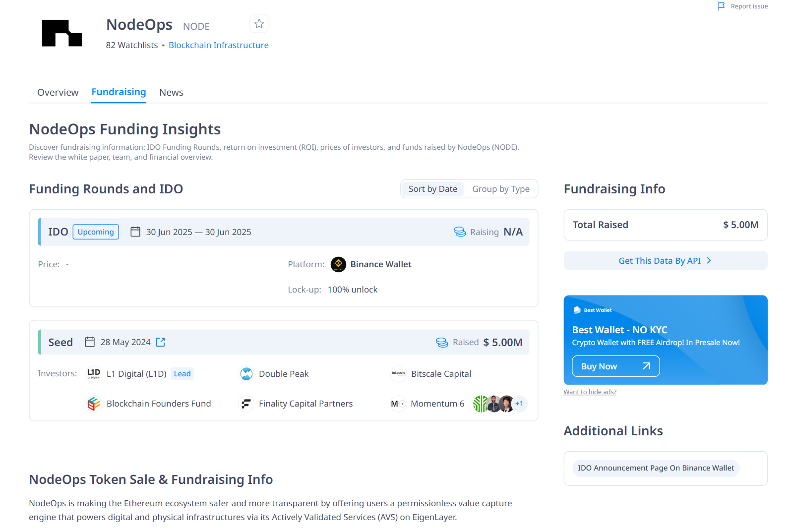792x532 pixels.
Task: Click the Momentum 6 logo icon
Action: coord(398,404)
